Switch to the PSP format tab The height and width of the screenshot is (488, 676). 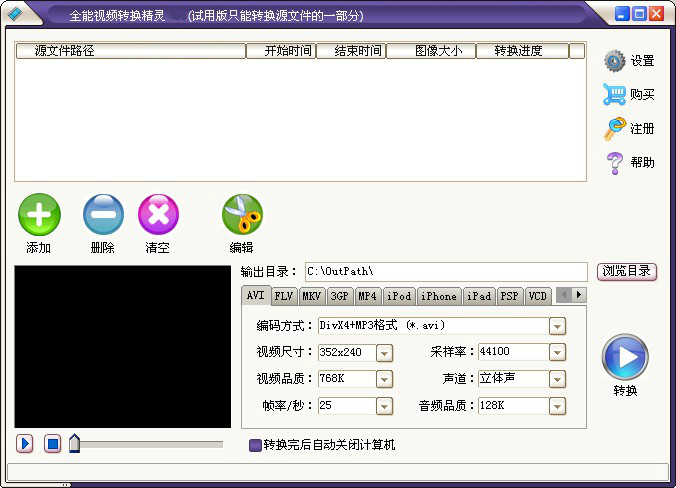510,296
